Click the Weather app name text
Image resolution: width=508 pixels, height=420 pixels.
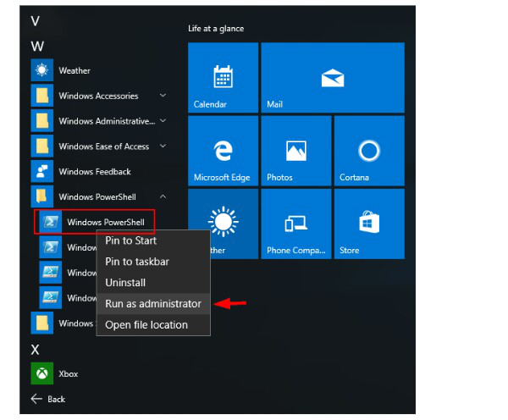coord(75,70)
